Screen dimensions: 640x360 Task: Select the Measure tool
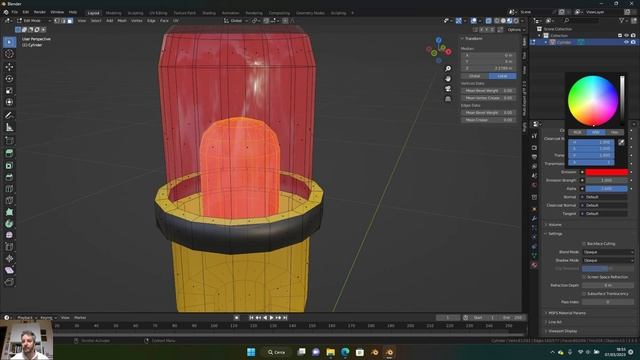pyautogui.click(x=9, y=128)
